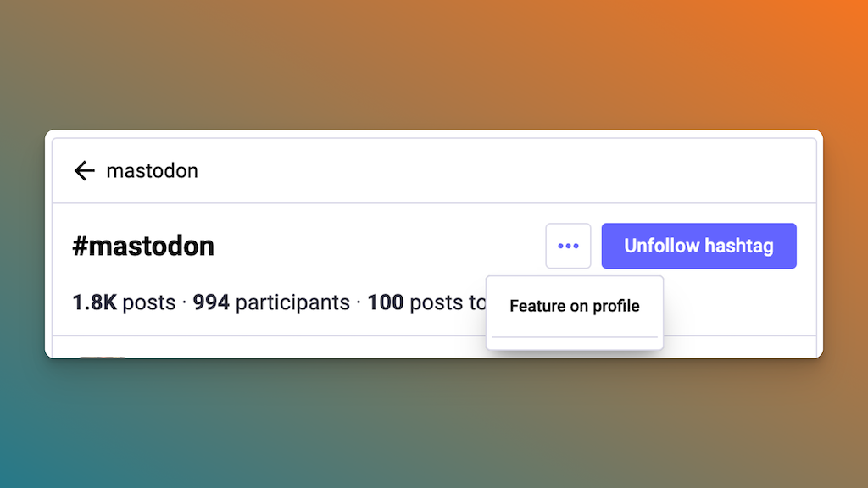Viewport: 868px width, 488px height.
Task: Click the hash symbol of the heading
Action: tap(81, 247)
